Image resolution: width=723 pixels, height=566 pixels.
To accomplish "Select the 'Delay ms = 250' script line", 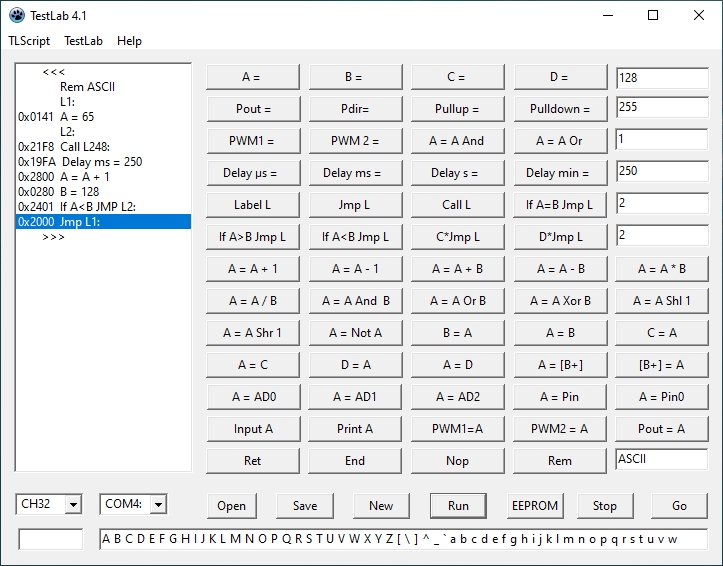I will [x=101, y=162].
